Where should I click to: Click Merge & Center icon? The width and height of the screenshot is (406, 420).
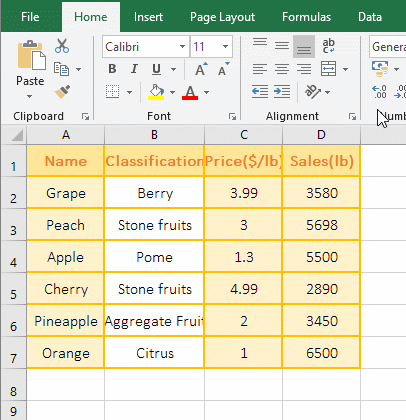[x=328, y=69]
